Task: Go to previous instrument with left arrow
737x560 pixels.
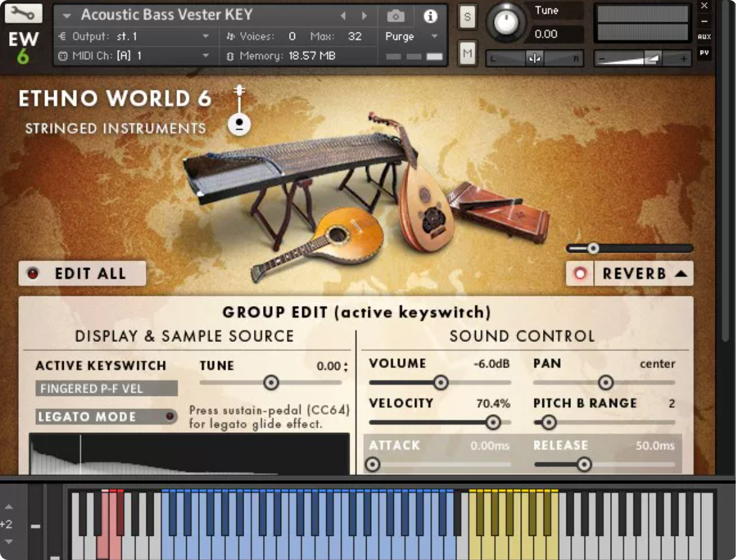Action: (343, 16)
